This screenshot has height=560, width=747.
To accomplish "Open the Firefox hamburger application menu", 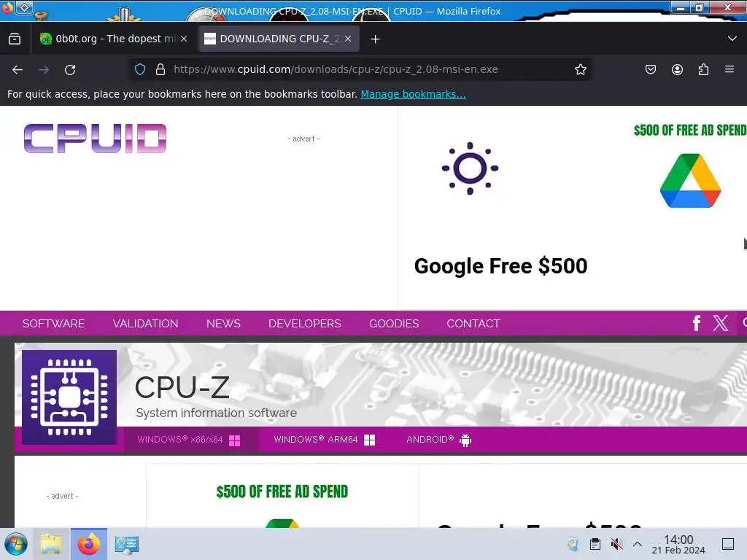I will tap(729, 69).
